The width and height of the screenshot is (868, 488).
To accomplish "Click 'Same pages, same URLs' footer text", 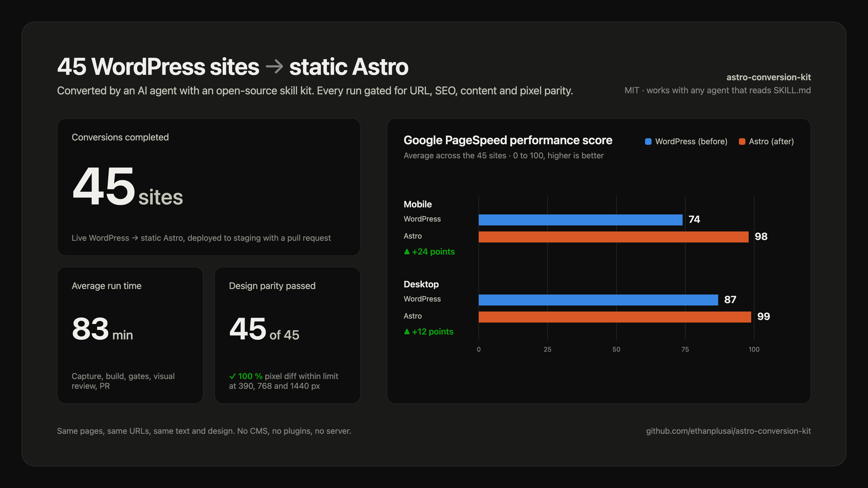I will [x=204, y=431].
